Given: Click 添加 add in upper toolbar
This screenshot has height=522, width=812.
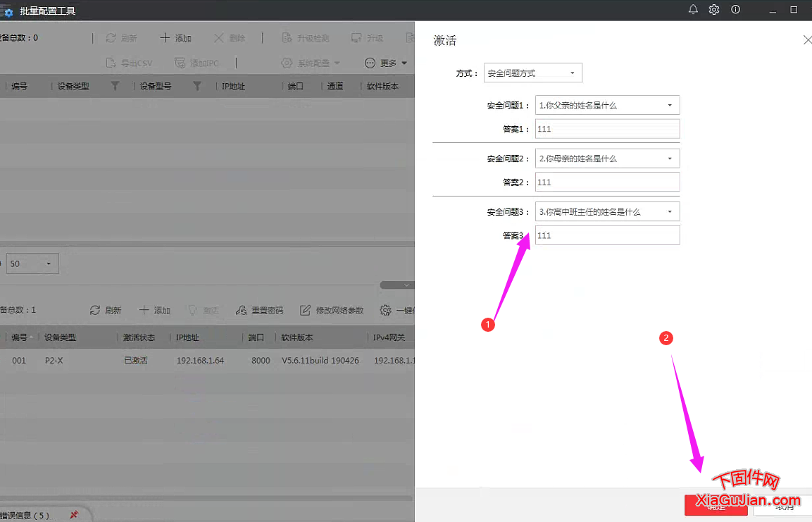Looking at the screenshot, I should (x=175, y=38).
